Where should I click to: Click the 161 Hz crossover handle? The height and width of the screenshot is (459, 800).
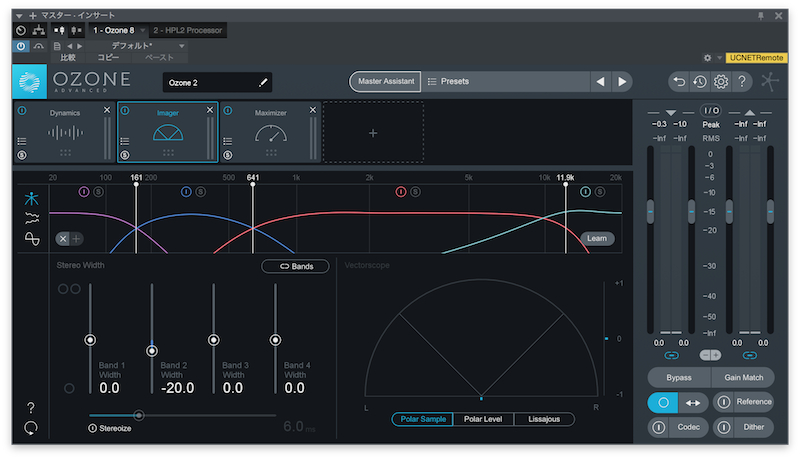click(x=136, y=185)
